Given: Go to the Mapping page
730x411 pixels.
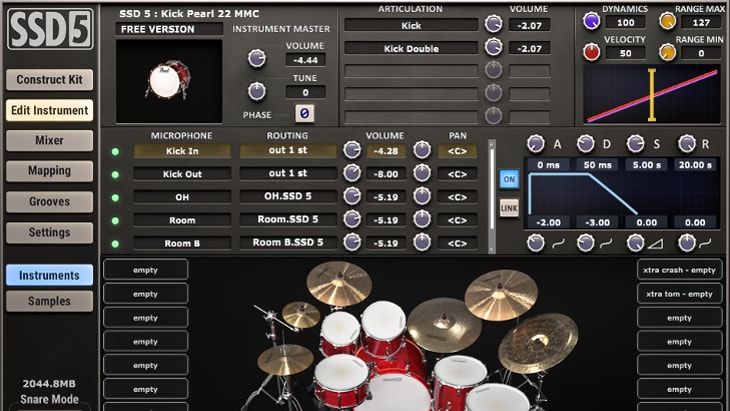Looking at the screenshot, I should [49, 171].
